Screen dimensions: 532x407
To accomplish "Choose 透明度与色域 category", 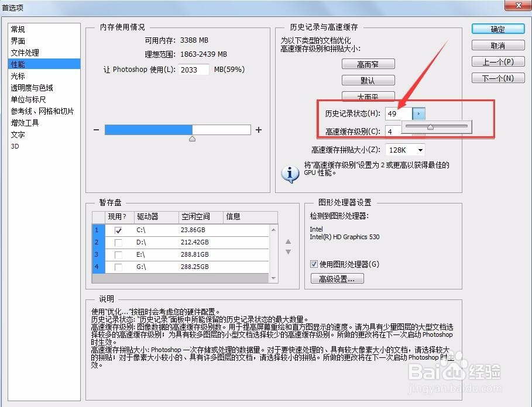I will tap(32, 88).
